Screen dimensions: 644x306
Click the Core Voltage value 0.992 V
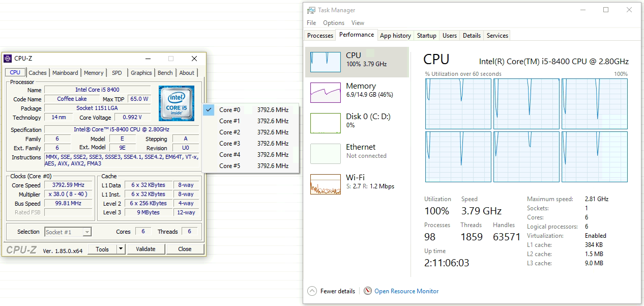132,118
